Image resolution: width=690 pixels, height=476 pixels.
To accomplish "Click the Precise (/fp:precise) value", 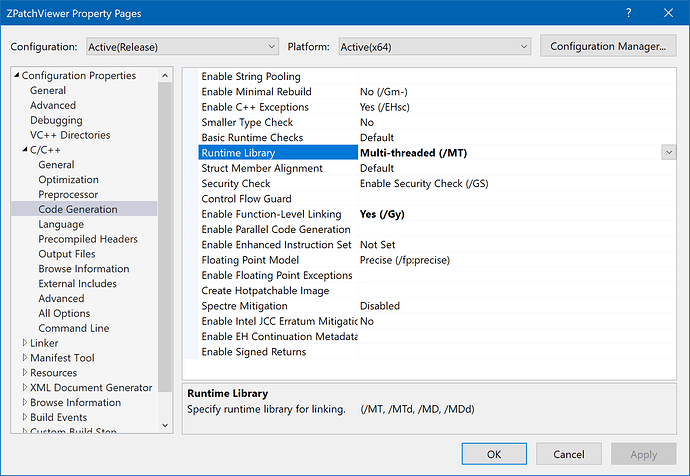I will click(x=405, y=260).
